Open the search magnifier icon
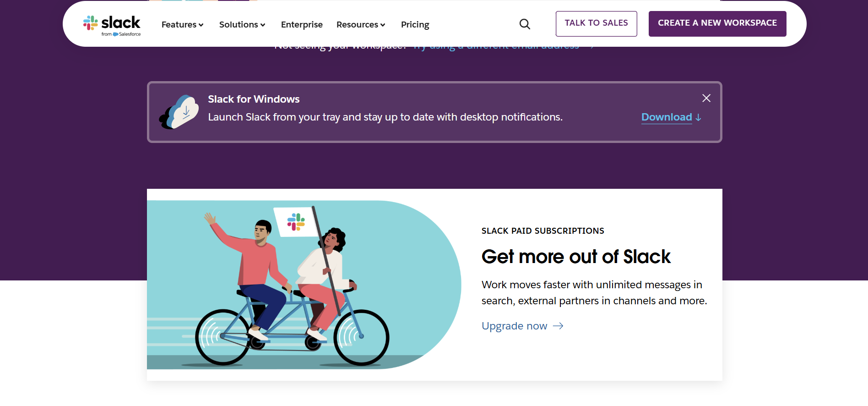 pyautogui.click(x=525, y=24)
